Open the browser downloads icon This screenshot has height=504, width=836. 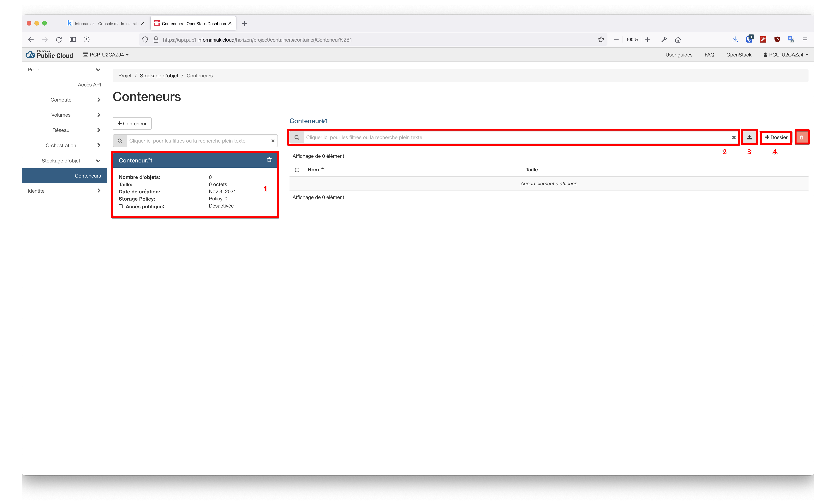coord(735,40)
